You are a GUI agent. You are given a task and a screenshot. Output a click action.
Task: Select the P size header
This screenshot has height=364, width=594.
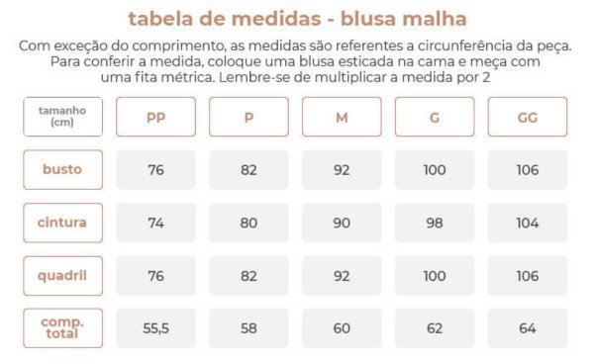[248, 117]
